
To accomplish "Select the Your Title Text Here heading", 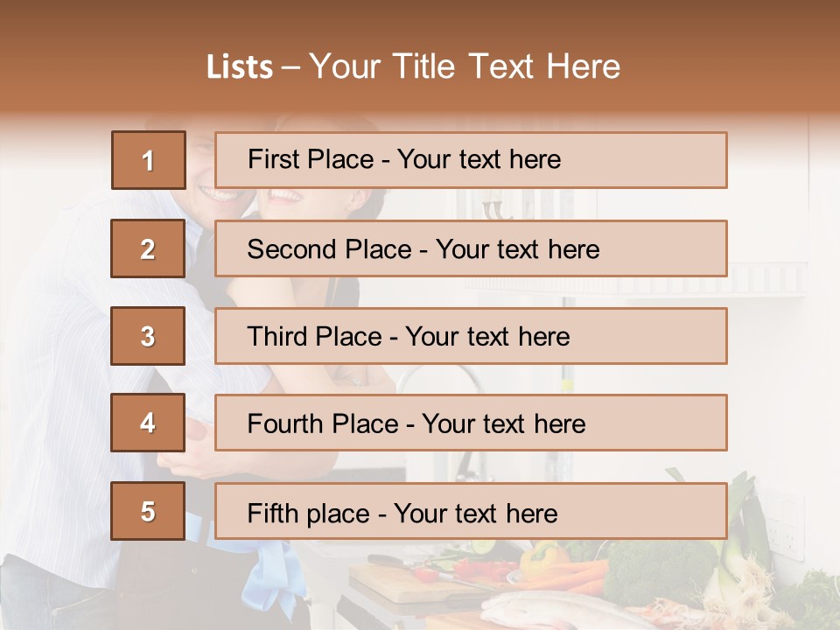I will (465, 67).
